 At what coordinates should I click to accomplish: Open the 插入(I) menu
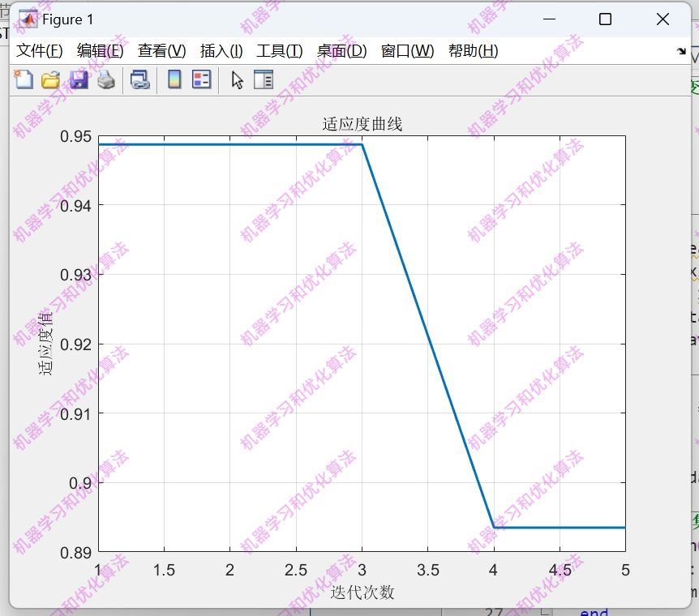(x=220, y=49)
